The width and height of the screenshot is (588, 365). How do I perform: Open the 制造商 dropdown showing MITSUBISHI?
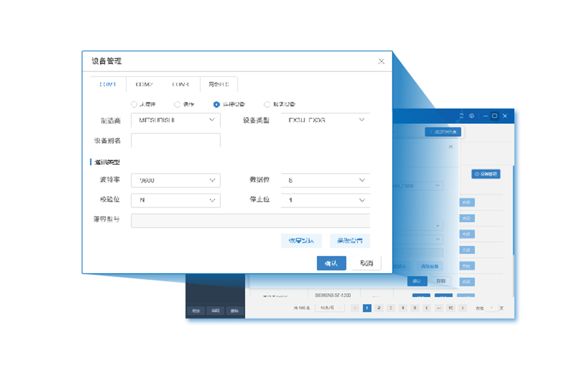[175, 120]
